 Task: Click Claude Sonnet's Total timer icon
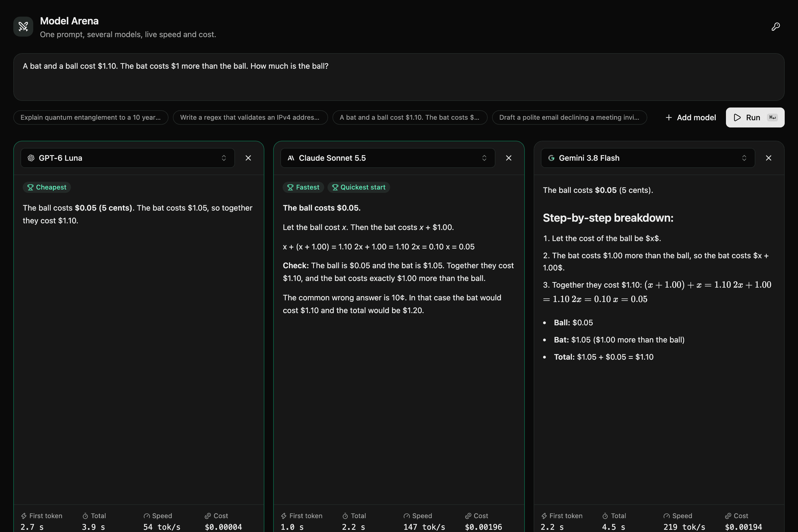click(x=345, y=516)
